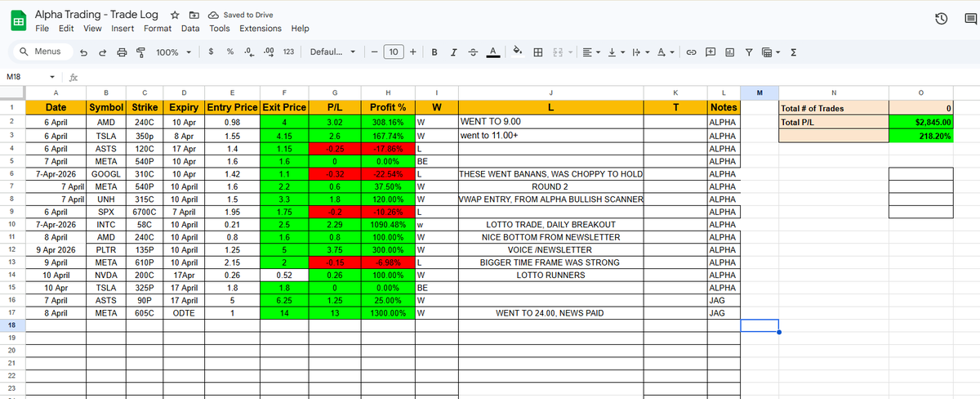Click the move to folder icon
The height and width of the screenshot is (399, 980).
click(x=194, y=15)
